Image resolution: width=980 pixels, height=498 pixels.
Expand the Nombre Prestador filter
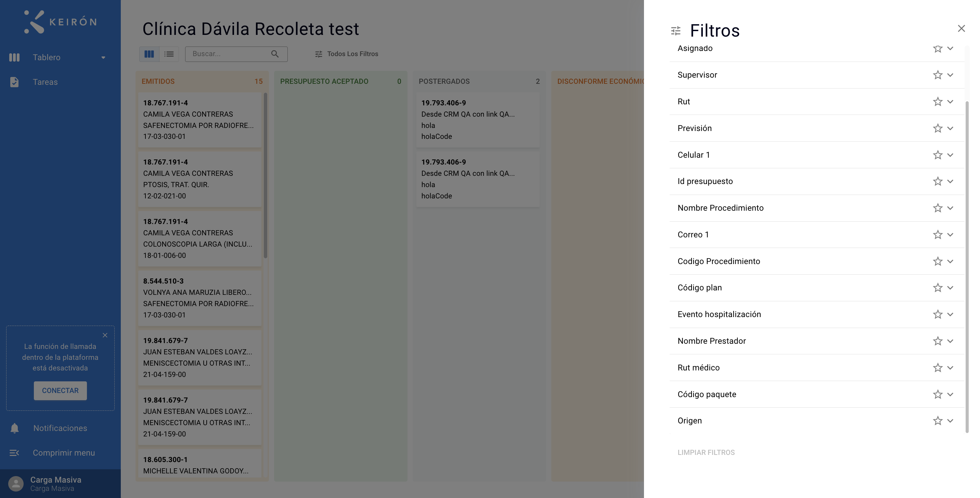click(950, 341)
